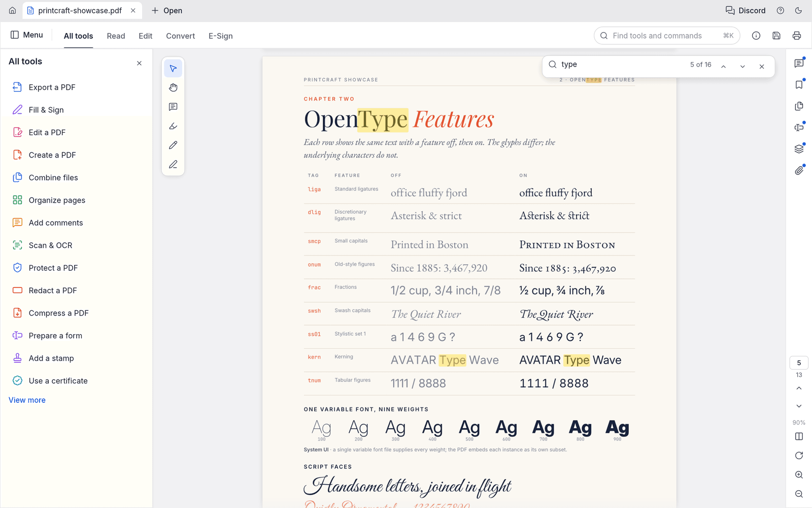Screen dimensions: 812x508
Task: Toggle the two-page view layout
Action: (x=799, y=436)
